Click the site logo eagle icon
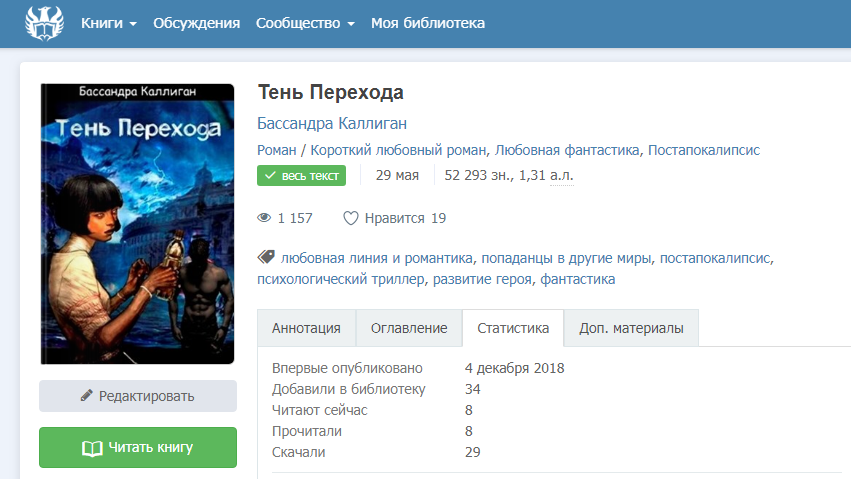 44,22
